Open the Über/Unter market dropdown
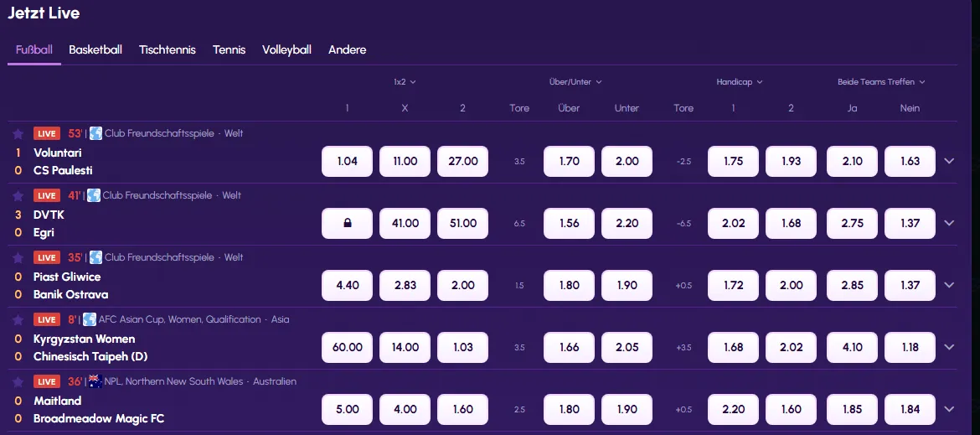The image size is (980, 435). (575, 82)
